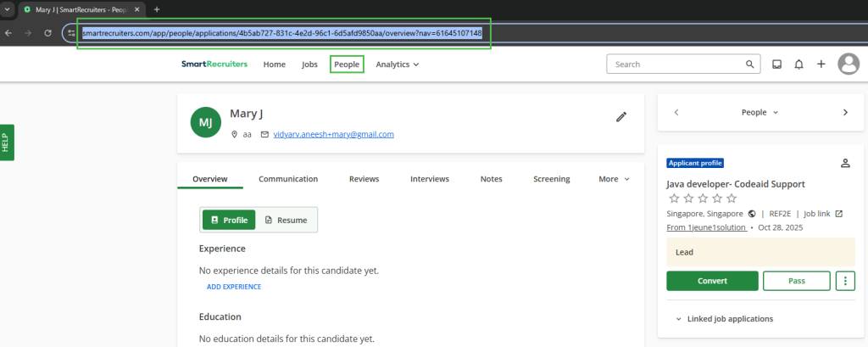Go to previous person with left arrow

(x=676, y=112)
